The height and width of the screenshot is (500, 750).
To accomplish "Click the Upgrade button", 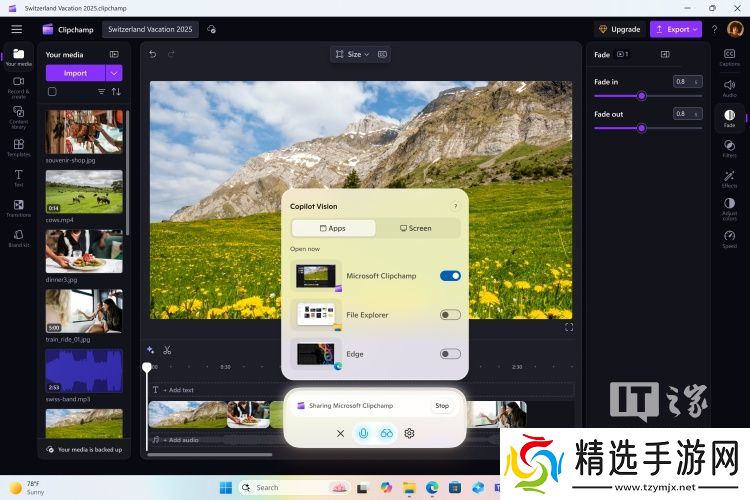I will [619, 29].
